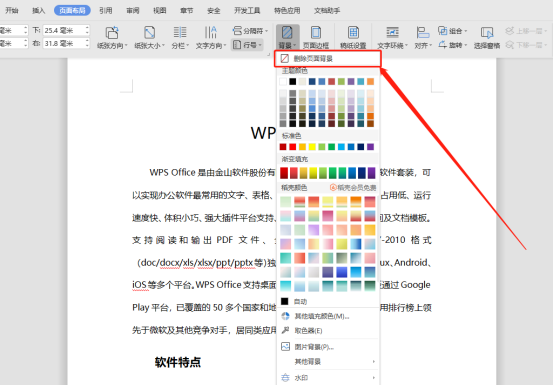Open the References (引用) tab
The image size is (553, 385).
click(x=106, y=11)
